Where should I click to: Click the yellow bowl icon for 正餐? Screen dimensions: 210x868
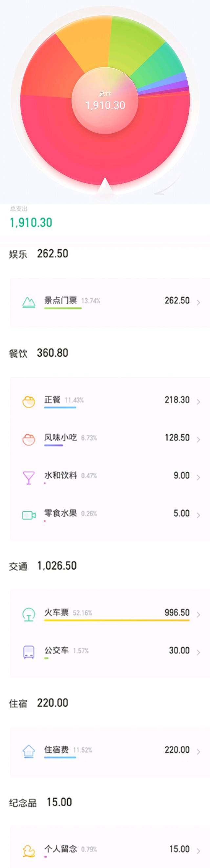click(29, 402)
